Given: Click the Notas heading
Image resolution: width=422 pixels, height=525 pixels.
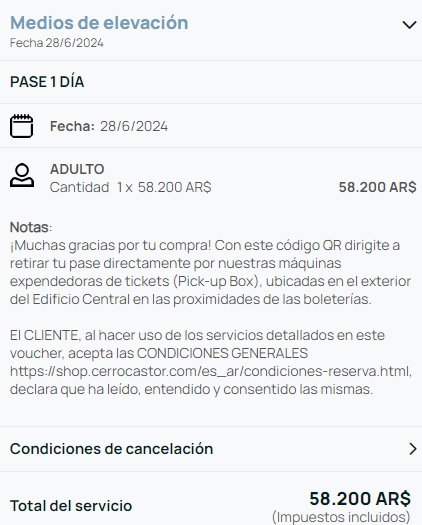Looking at the screenshot, I should tap(31, 227).
